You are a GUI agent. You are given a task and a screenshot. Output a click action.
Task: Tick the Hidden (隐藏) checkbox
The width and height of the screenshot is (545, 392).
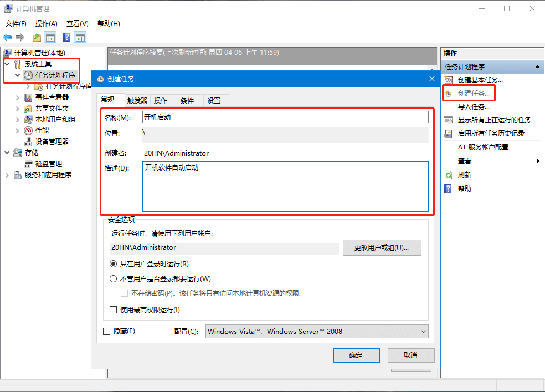pyautogui.click(x=107, y=331)
